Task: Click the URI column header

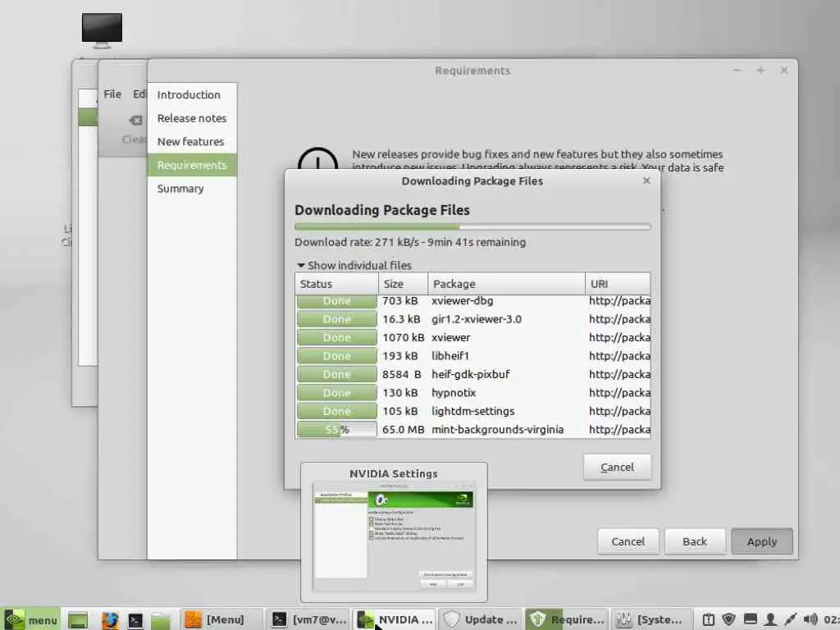Action: click(x=619, y=284)
